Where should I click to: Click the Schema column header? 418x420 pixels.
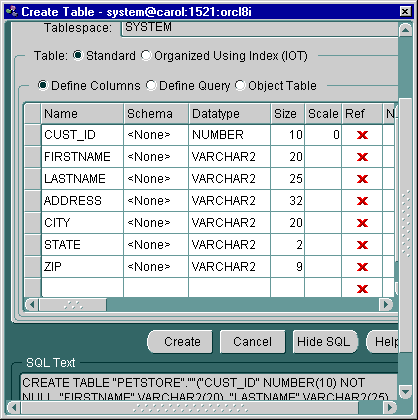(x=156, y=114)
